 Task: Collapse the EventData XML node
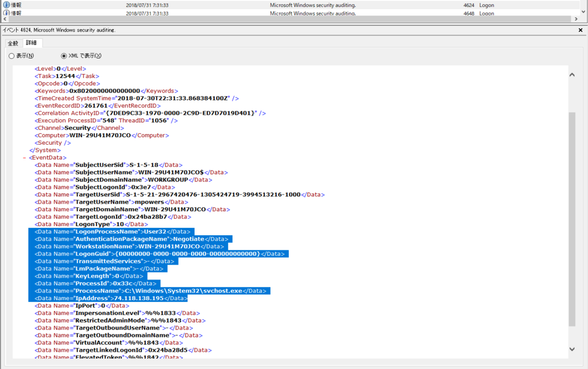[x=25, y=158]
